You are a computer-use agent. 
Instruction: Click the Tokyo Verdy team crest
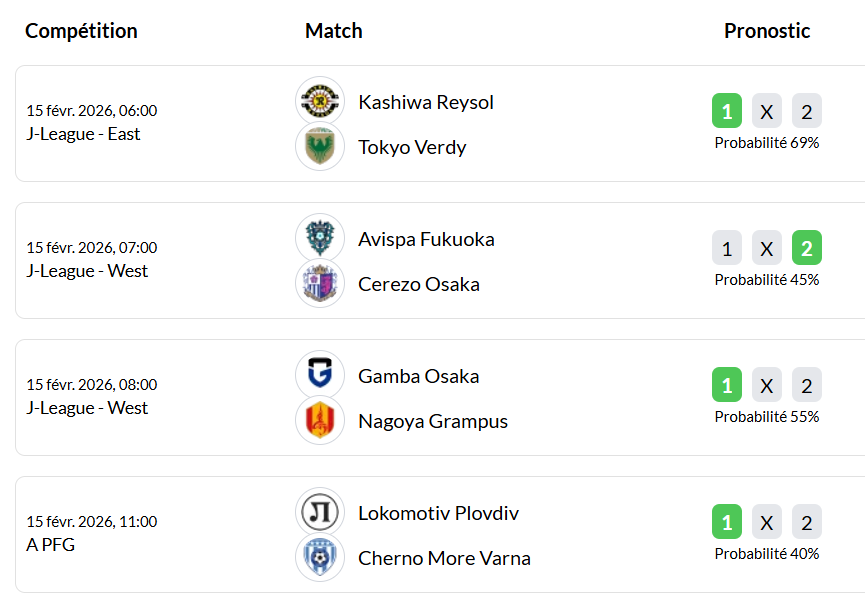pyautogui.click(x=320, y=147)
